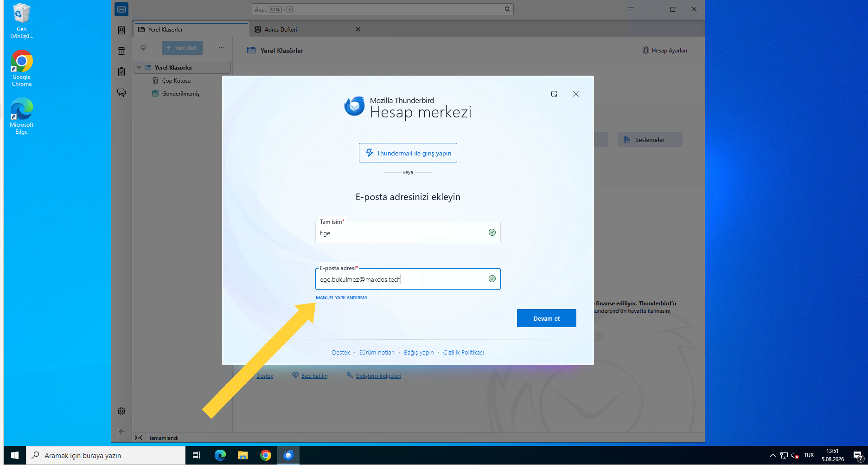Close the Adres Defteri tab
Screen dimensions: 868x465
(x=358, y=29)
